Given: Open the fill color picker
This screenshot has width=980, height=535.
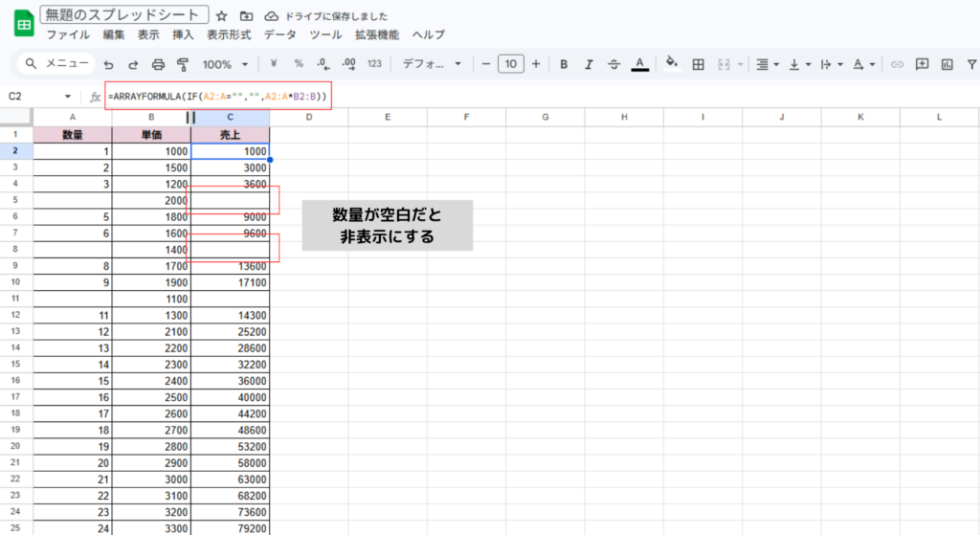Looking at the screenshot, I should pos(672,64).
